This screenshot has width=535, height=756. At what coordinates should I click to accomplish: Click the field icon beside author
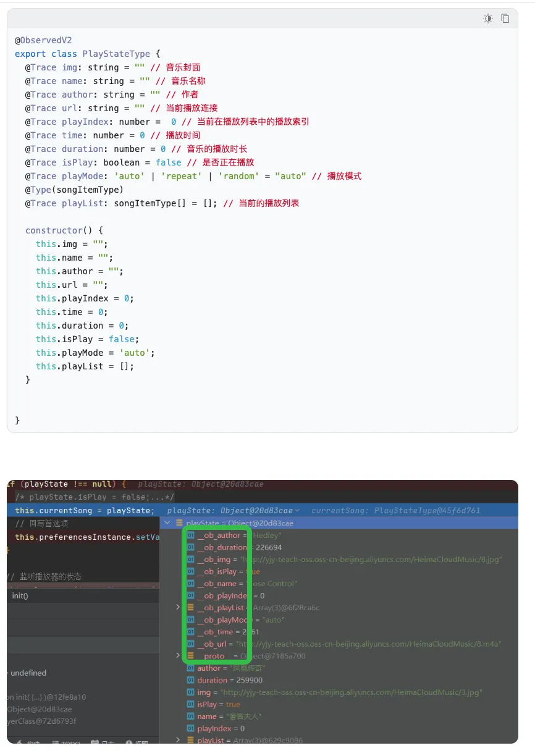click(x=191, y=668)
